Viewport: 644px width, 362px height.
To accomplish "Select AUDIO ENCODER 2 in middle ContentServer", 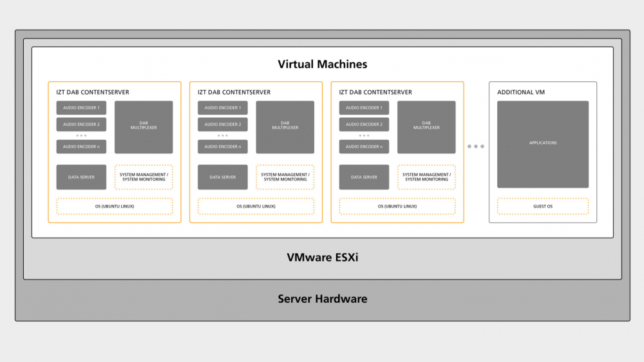I will coord(223,124).
